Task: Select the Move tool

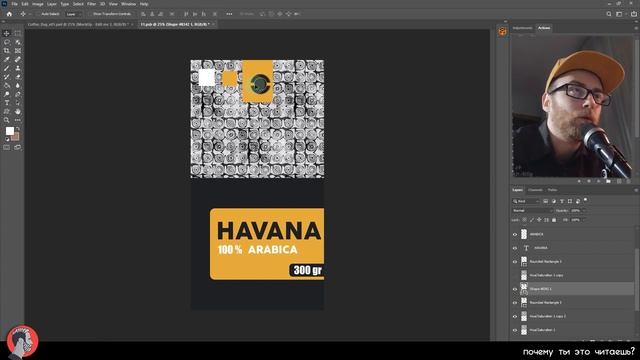Action: click(7, 33)
